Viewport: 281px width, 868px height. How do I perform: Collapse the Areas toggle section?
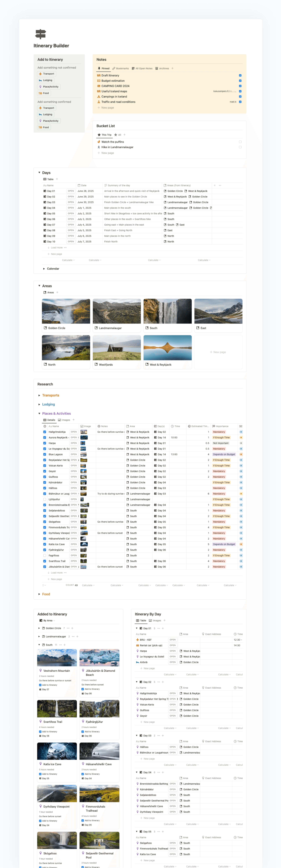(x=39, y=286)
